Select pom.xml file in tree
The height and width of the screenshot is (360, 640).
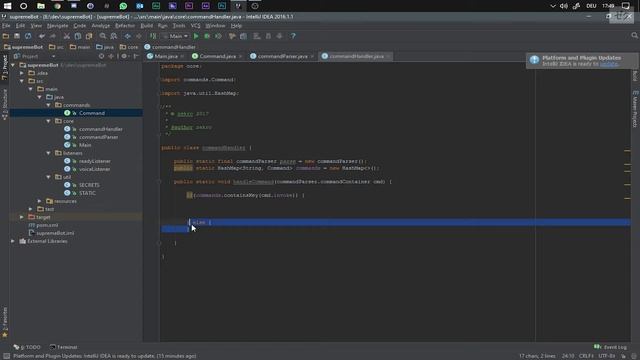pos(47,225)
